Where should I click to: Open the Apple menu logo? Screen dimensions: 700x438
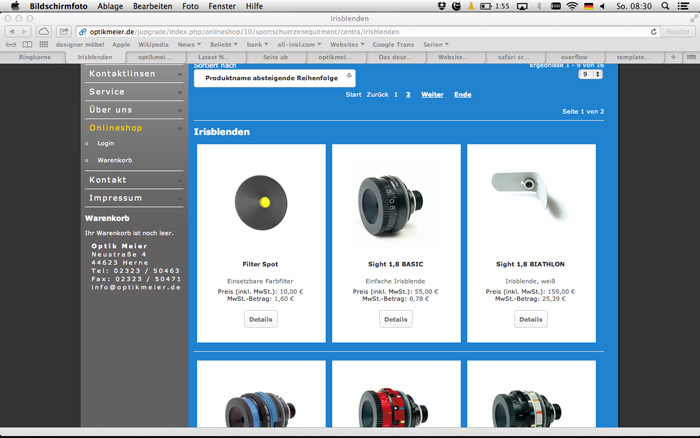coord(14,6)
